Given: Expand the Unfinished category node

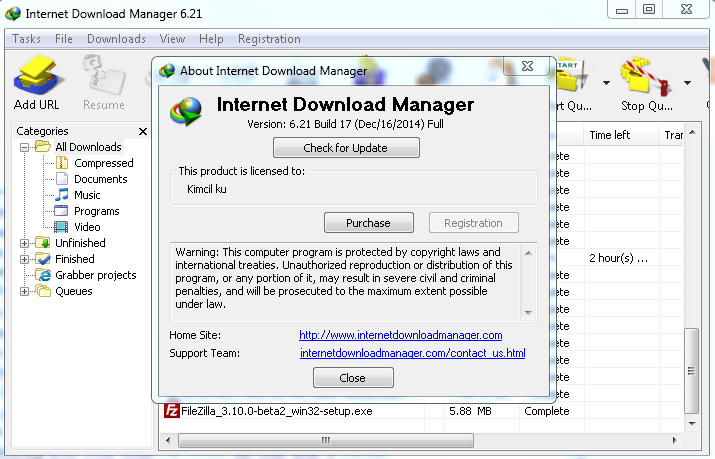Looking at the screenshot, I should pos(25,243).
